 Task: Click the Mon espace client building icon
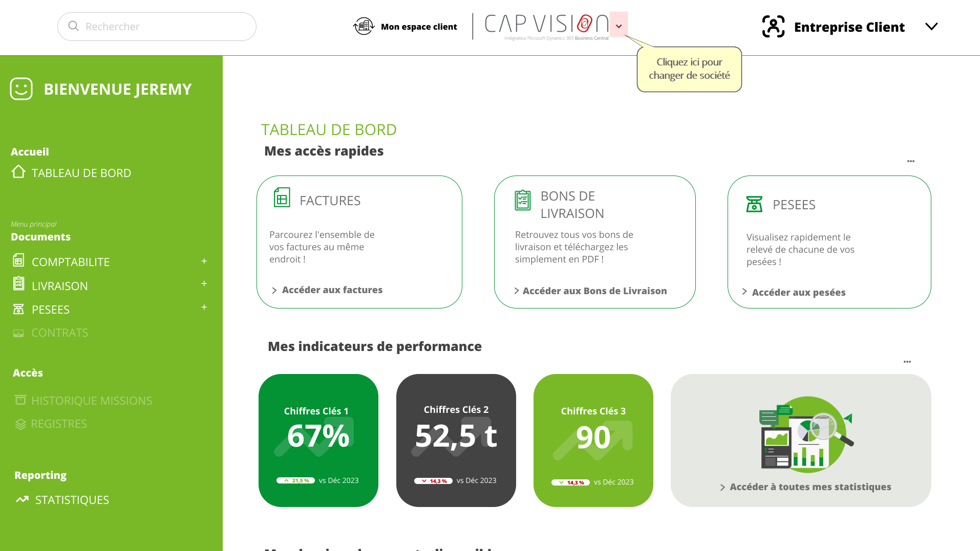pos(364,26)
